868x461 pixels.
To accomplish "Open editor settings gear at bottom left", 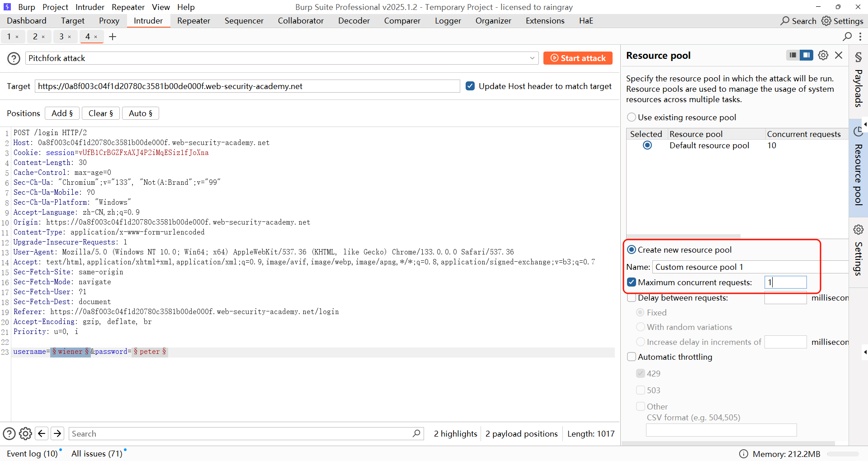I will pyautogui.click(x=26, y=434).
